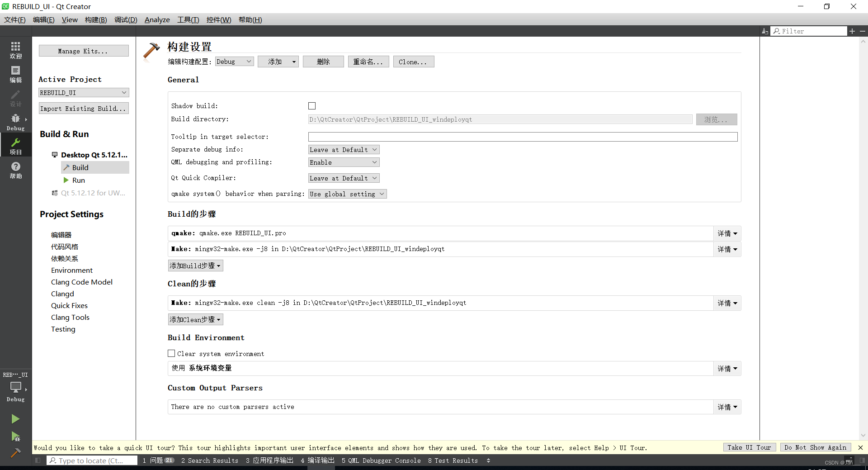
Task: Open the Testing project settings
Action: pyautogui.click(x=63, y=329)
